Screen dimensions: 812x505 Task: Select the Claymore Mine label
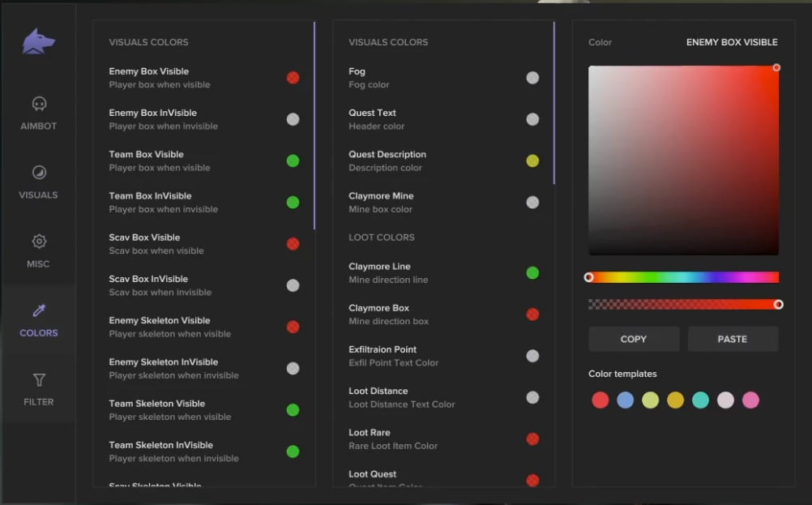[x=381, y=196]
